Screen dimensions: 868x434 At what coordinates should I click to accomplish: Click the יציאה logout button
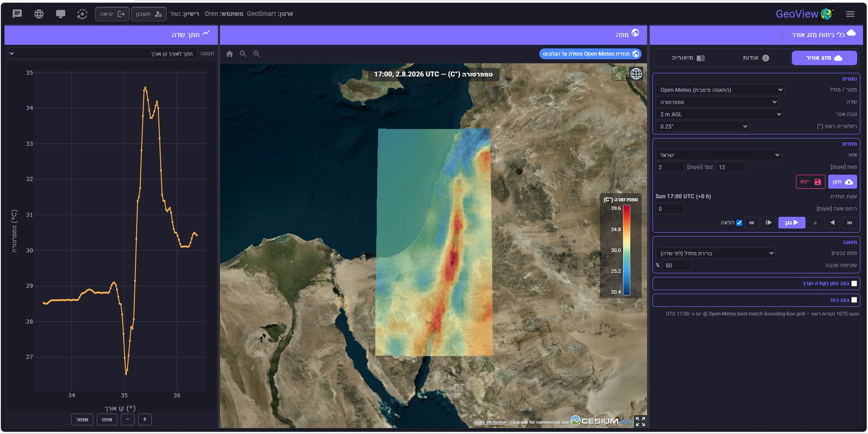[112, 14]
